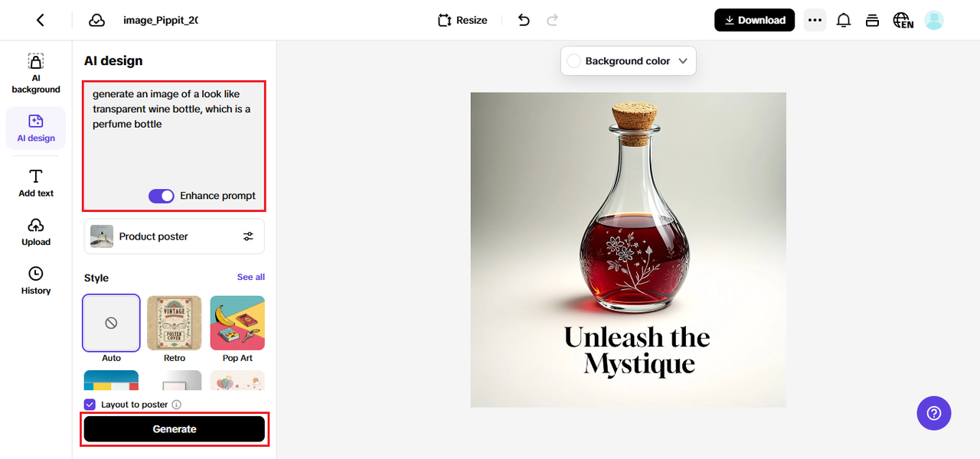Click the Background color circle swatch
The width and height of the screenshot is (980, 459).
(573, 61)
